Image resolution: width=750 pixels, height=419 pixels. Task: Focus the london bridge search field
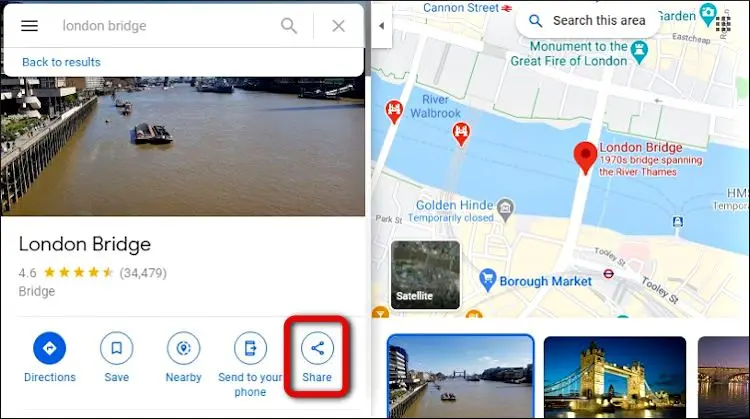pyautogui.click(x=167, y=26)
